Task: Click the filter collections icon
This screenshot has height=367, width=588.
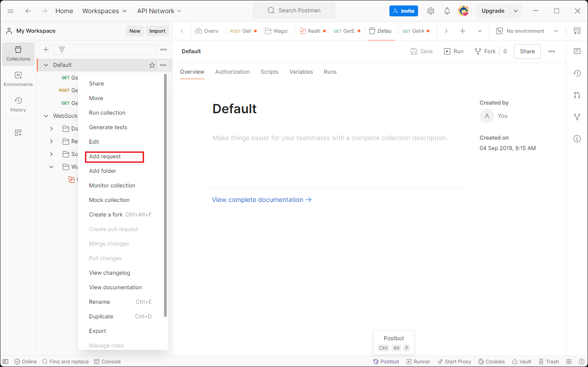Action: point(62,50)
